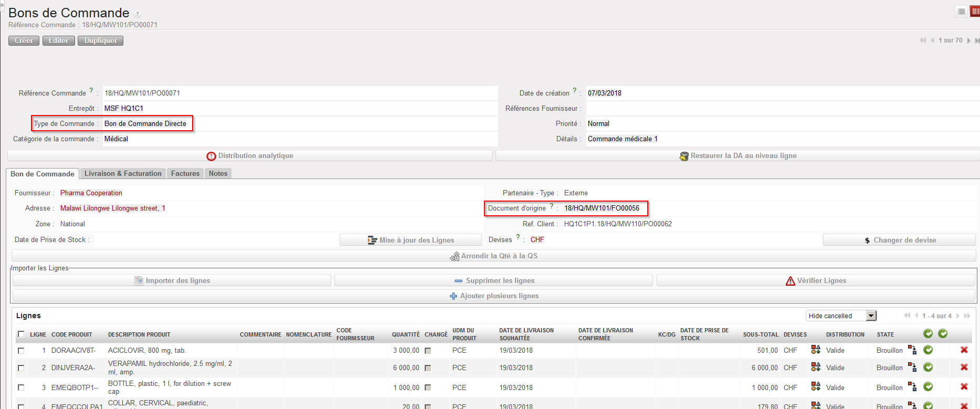Click help icon next to page title

point(138,14)
